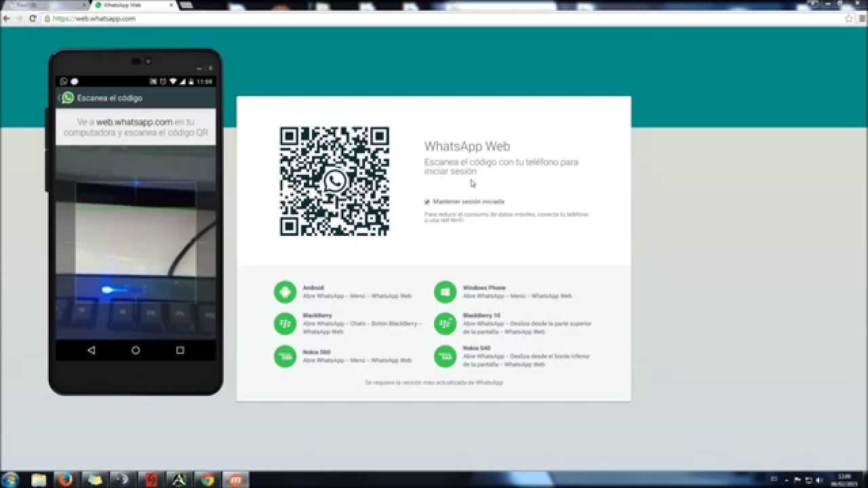Click the BlackBerry 10 label text

[x=481, y=316]
